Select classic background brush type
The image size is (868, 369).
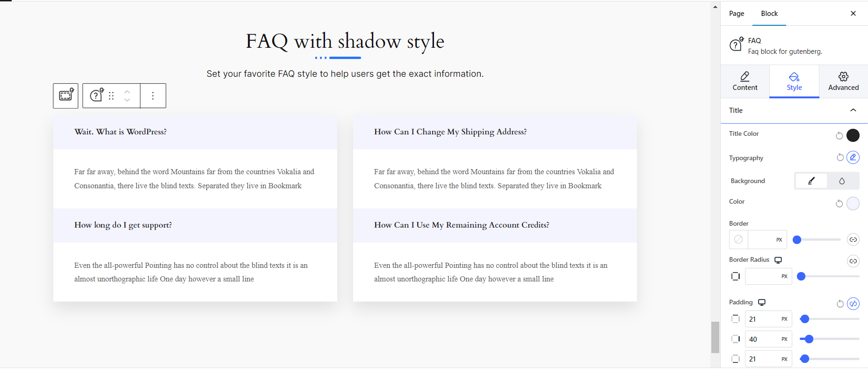click(811, 181)
